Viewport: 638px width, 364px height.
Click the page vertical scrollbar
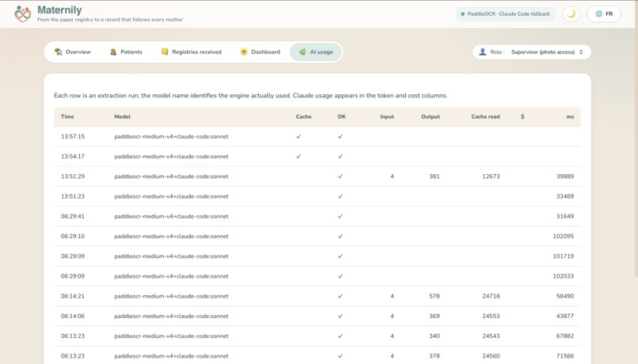[636, 138]
